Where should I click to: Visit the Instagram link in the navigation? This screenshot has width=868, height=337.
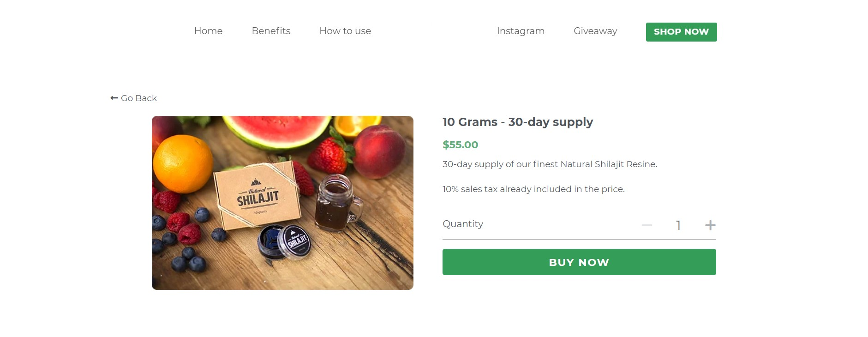click(x=520, y=31)
